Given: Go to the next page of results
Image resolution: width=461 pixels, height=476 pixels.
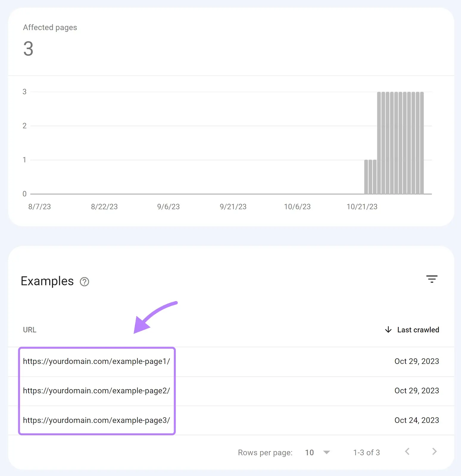Looking at the screenshot, I should point(434,452).
